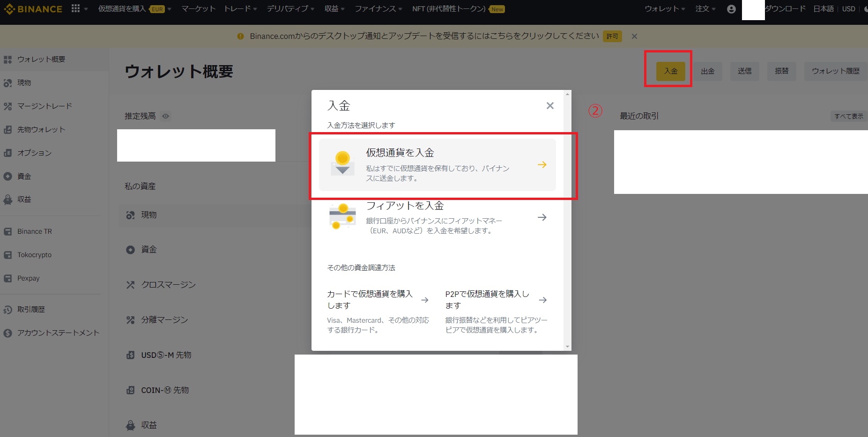This screenshot has height=437, width=868.
Task: Open the grid menu dropdown arrow
Action: (x=86, y=9)
